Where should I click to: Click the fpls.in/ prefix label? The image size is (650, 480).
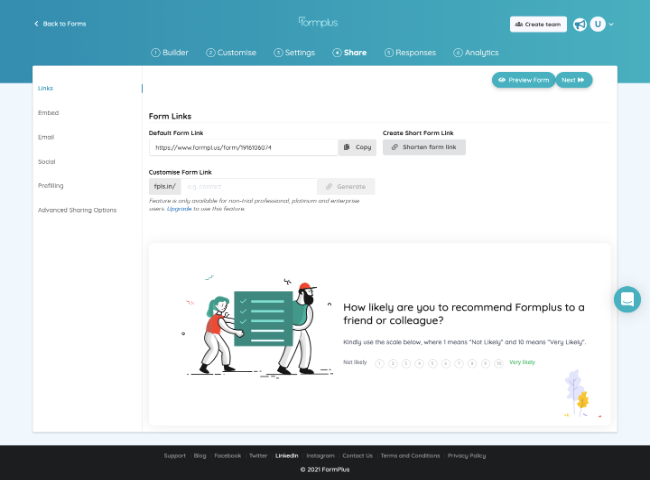tap(165, 187)
